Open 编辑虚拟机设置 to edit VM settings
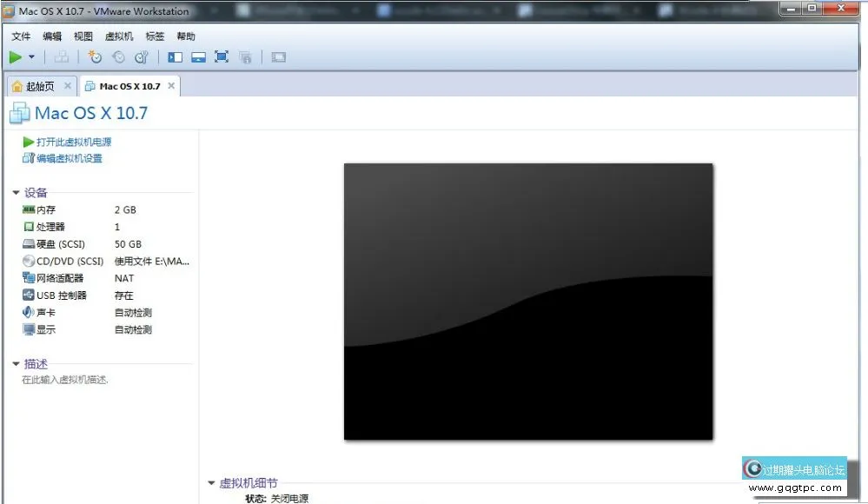Image resolution: width=868 pixels, height=504 pixels. coord(67,158)
